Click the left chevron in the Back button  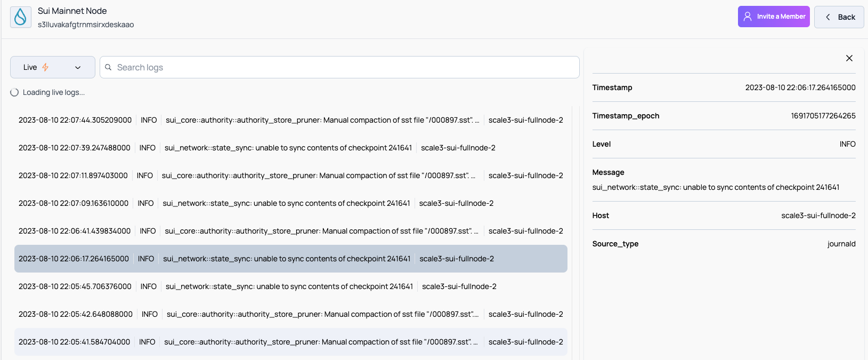[x=828, y=17]
